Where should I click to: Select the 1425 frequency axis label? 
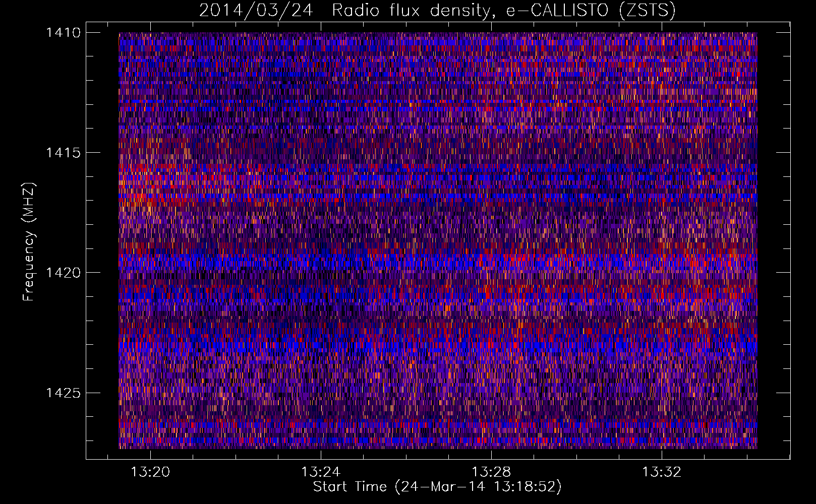coord(63,393)
